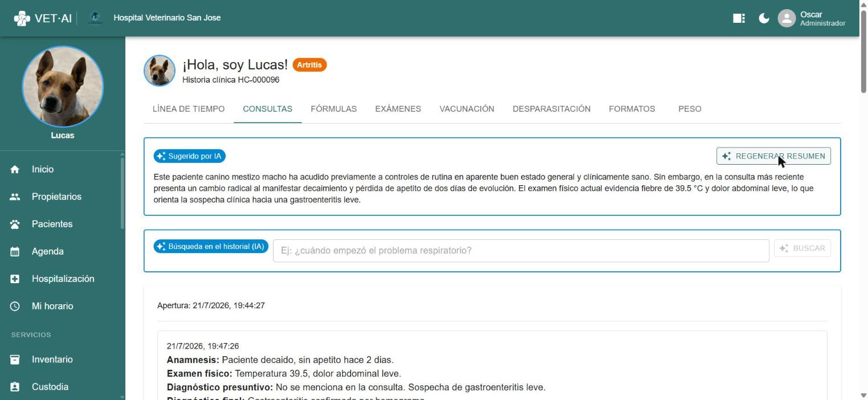The height and width of the screenshot is (400, 868).
Task: Click the Búsqueda en el historial (IA) chip
Action: 211,247
